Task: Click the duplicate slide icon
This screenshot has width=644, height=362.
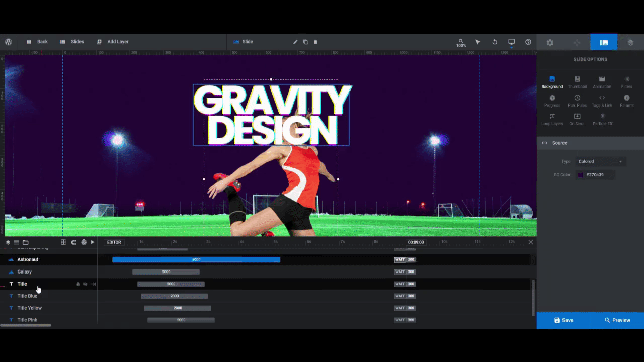Action: [x=305, y=42]
